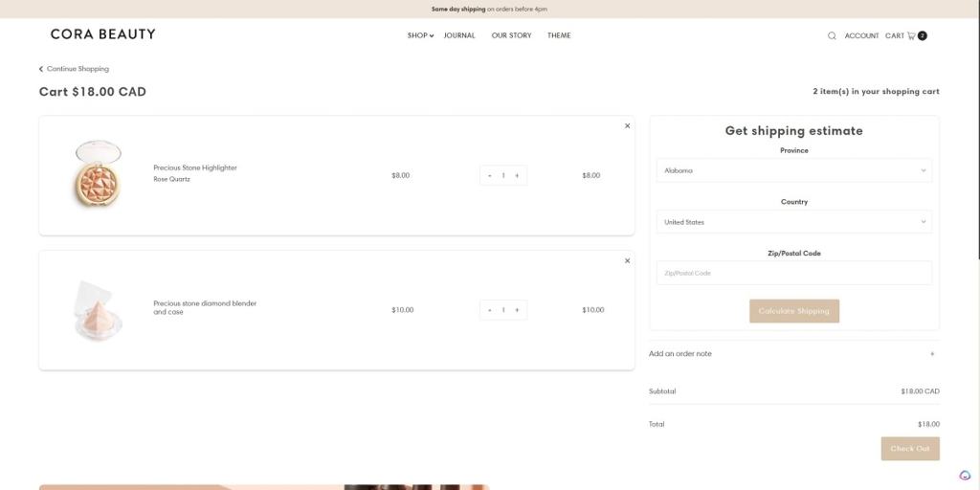980x490 pixels.
Task: Decrease diamond blender quantity with minus
Action: 490,310
